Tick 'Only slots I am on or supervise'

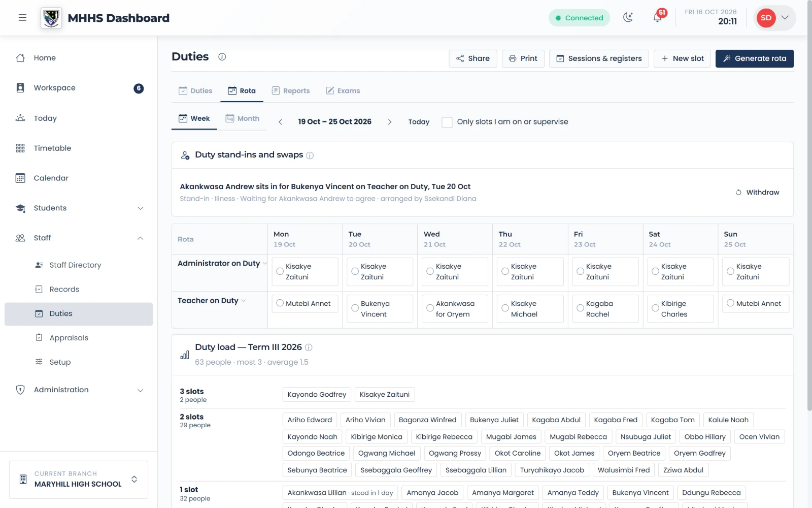(447, 122)
